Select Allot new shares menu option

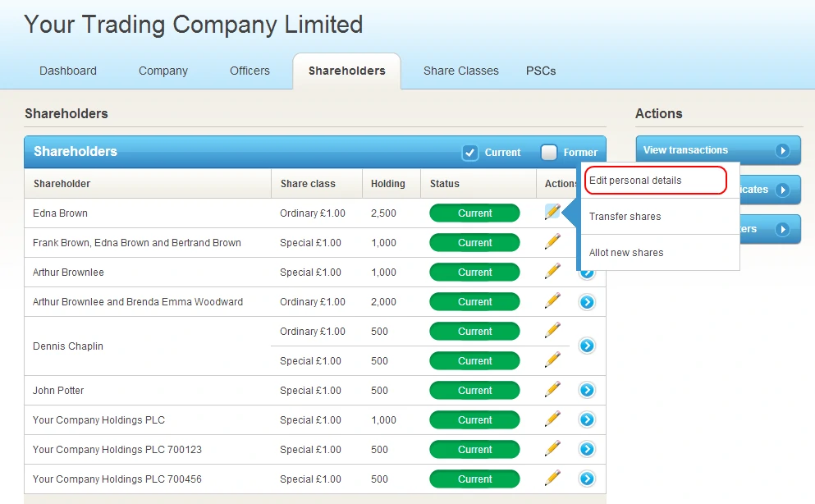tap(626, 253)
